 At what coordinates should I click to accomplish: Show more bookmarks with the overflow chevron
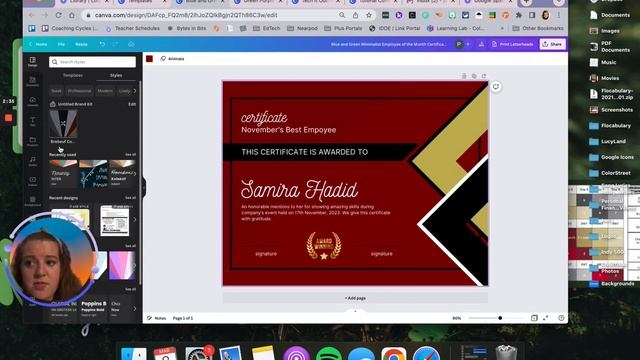(502, 29)
